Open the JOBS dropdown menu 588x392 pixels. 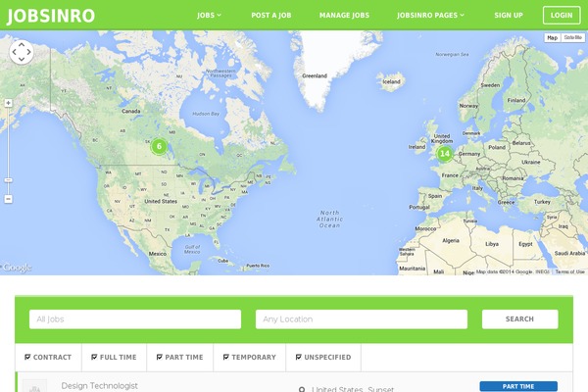point(209,16)
